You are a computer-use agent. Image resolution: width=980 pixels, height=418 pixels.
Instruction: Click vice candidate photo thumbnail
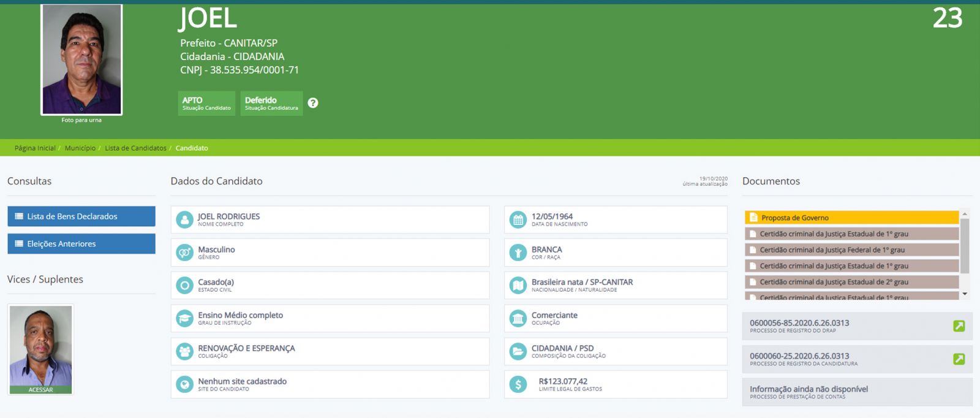[x=41, y=348]
